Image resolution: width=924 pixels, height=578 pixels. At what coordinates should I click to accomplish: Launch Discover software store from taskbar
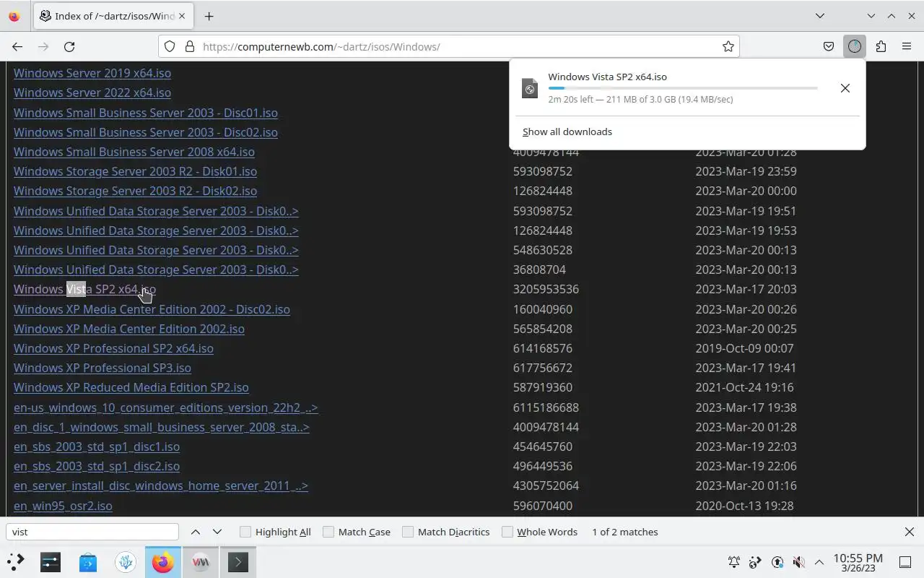(x=88, y=561)
